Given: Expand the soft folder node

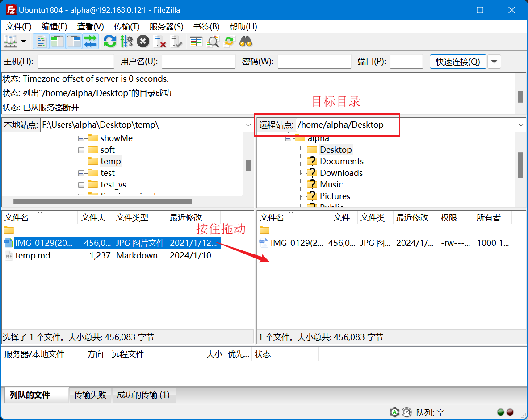Looking at the screenshot, I should pyautogui.click(x=81, y=150).
